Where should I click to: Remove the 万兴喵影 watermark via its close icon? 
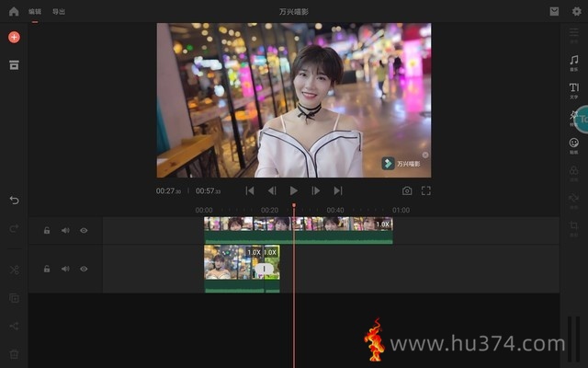tap(425, 155)
